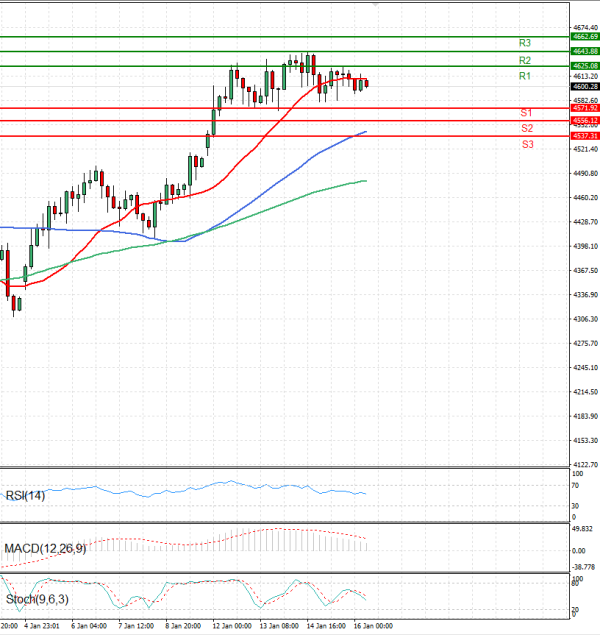Click the R1 resistance label
Image resolution: width=600 pixels, height=635 pixels.
click(x=524, y=77)
